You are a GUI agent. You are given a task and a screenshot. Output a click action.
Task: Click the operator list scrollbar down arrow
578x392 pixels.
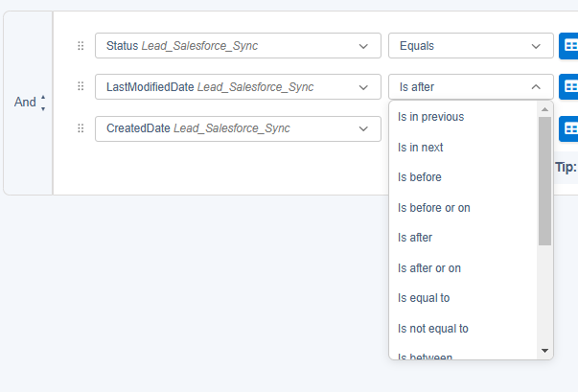click(545, 351)
